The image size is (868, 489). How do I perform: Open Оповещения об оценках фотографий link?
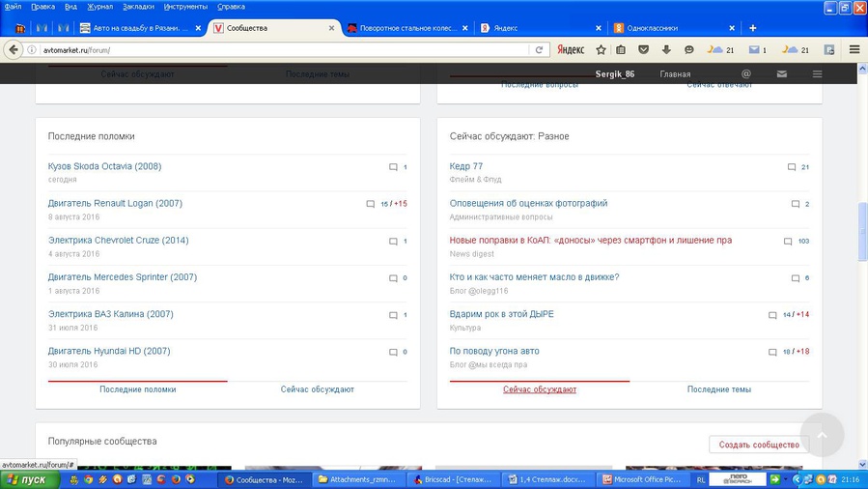[x=529, y=203]
